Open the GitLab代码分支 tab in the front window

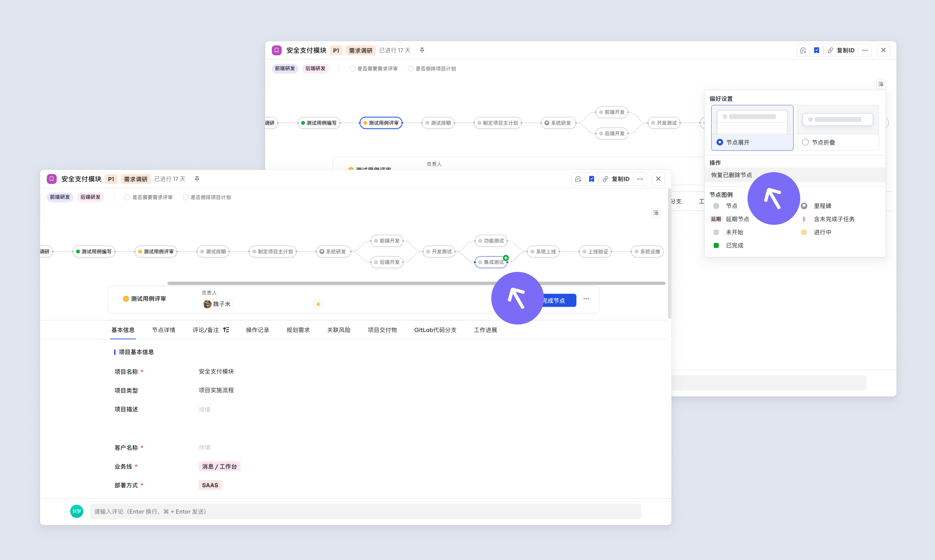(x=435, y=330)
